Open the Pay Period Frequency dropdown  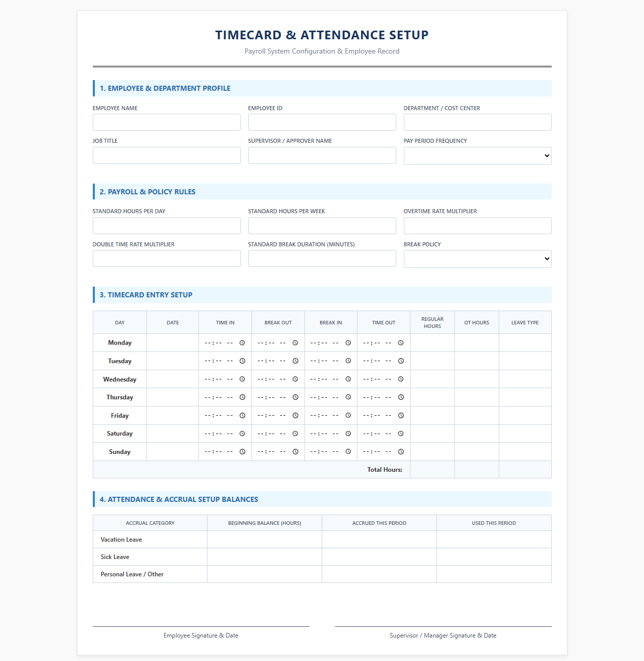point(477,156)
